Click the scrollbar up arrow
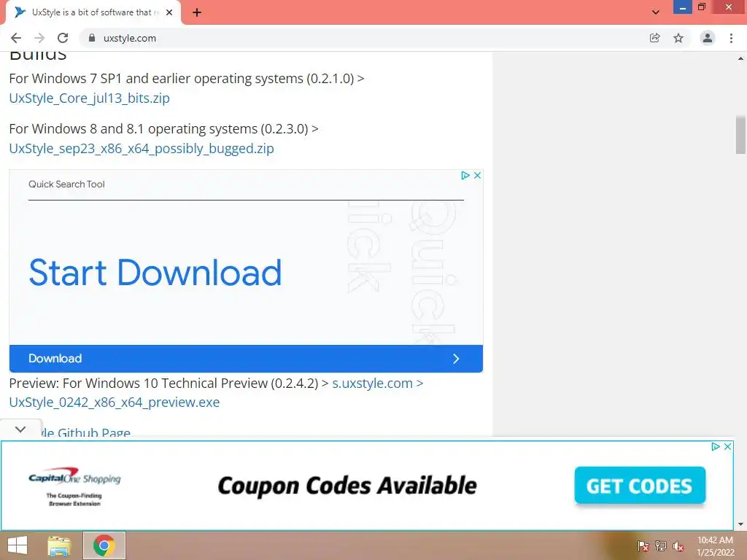 741,59
